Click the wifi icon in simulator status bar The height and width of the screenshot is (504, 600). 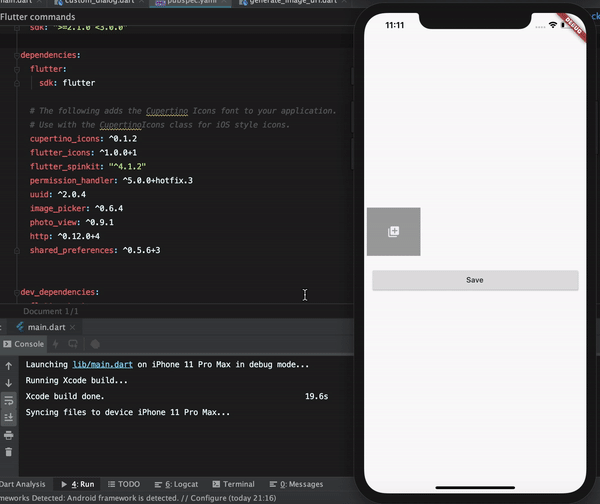tap(553, 25)
